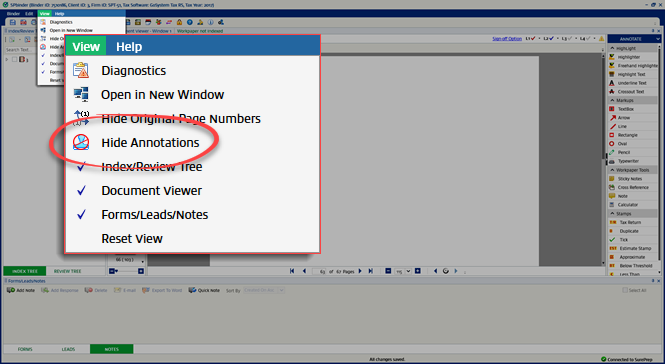Apply the Below Threshold stamp
The height and width of the screenshot is (364, 665).
coord(632,266)
